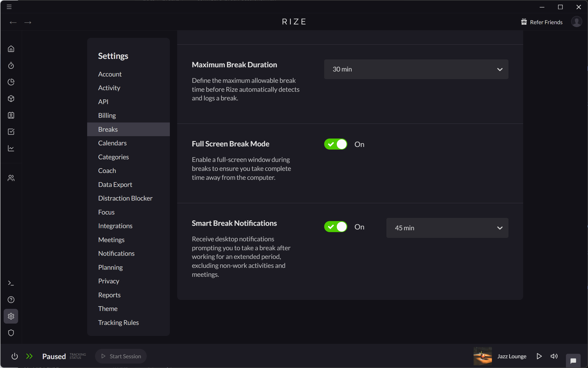Open the analytics line chart icon

[11, 148]
